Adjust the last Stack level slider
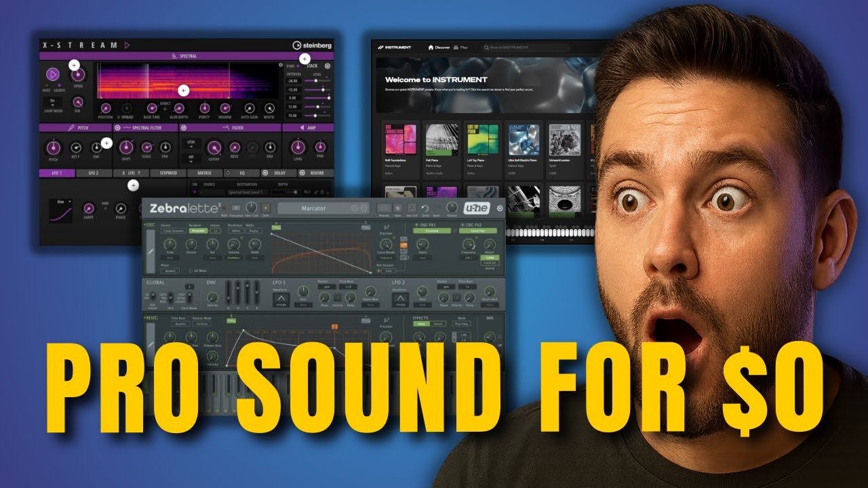Viewport: 868px width, 488px height. point(317,115)
